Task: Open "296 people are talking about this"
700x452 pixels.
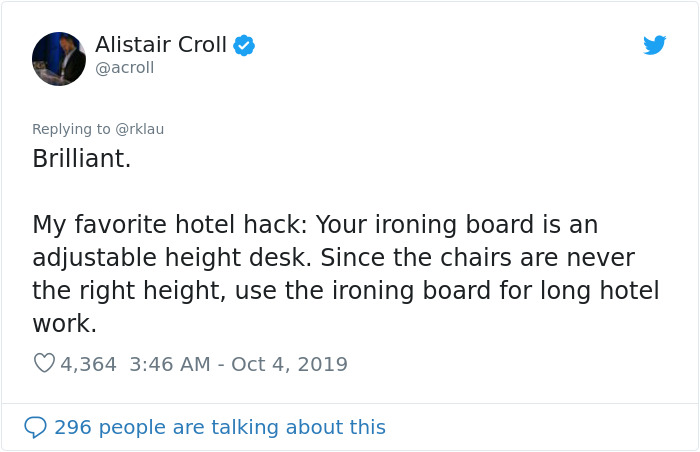Action: pyautogui.click(x=219, y=427)
